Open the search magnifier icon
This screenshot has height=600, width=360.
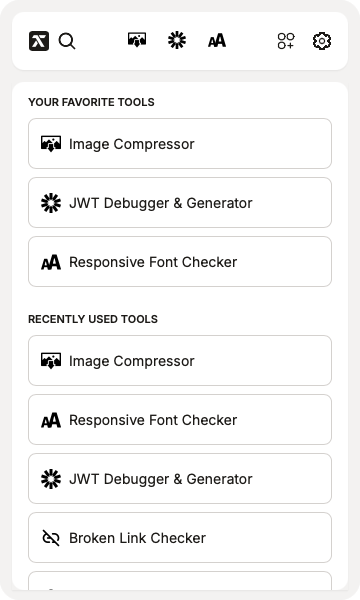pyautogui.click(x=67, y=41)
